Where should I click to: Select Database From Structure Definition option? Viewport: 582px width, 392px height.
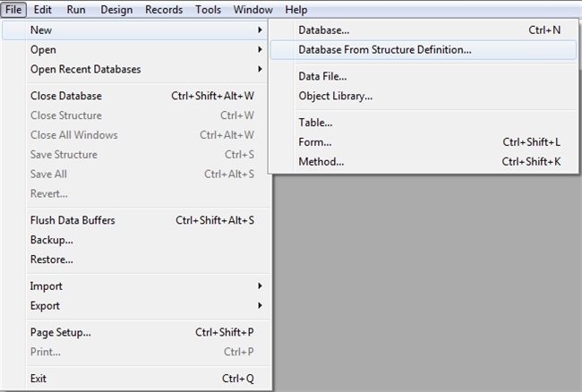pyautogui.click(x=385, y=49)
